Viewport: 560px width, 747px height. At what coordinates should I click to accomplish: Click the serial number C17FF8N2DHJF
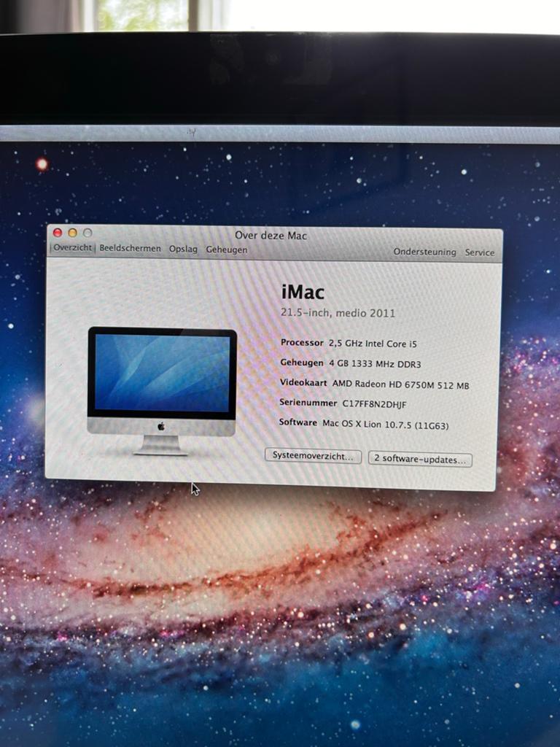pyautogui.click(x=374, y=404)
